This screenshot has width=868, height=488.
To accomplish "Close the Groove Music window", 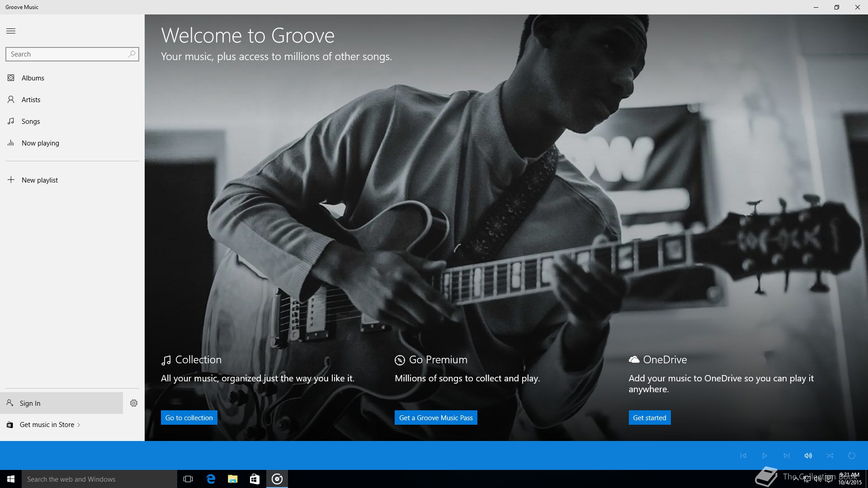I will 858,7.
